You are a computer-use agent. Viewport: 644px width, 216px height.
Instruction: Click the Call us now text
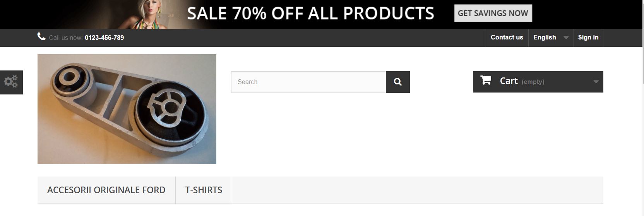[65, 38]
